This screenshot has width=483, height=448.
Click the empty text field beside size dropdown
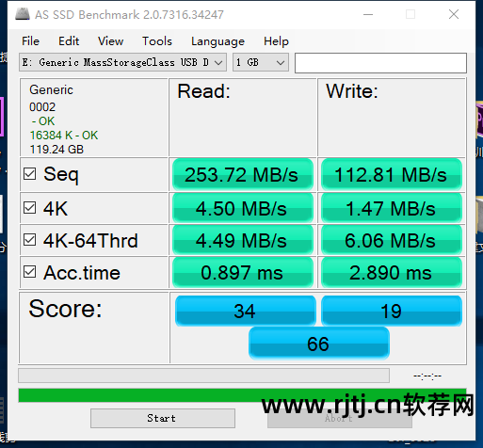tap(380, 63)
